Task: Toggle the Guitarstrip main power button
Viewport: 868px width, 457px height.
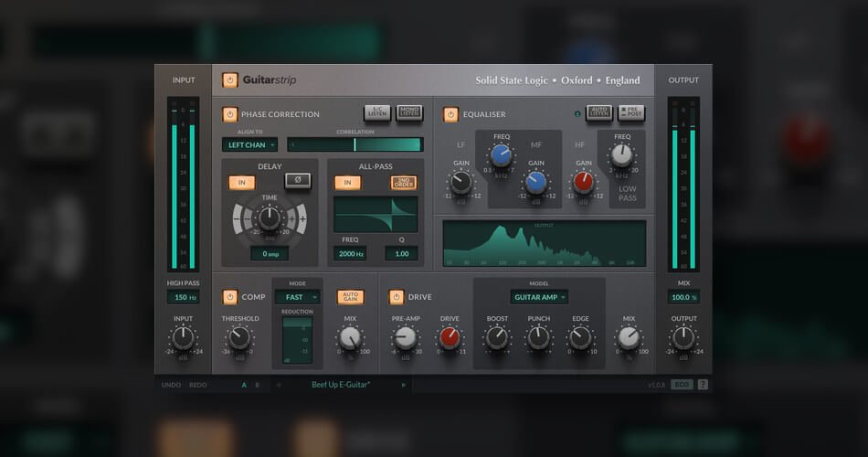Action: pos(229,80)
